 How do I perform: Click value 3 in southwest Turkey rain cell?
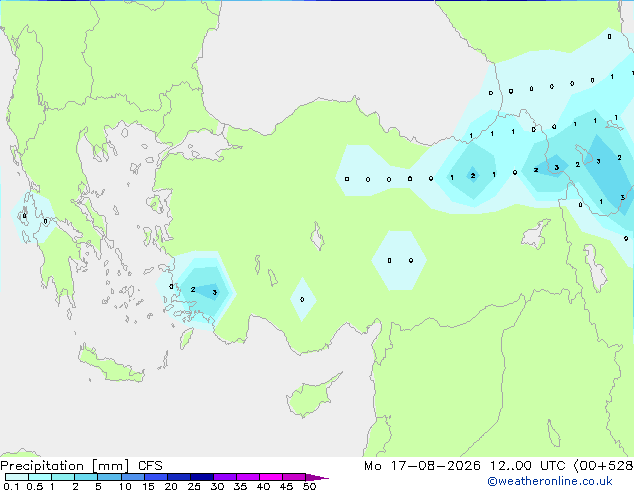(x=214, y=292)
